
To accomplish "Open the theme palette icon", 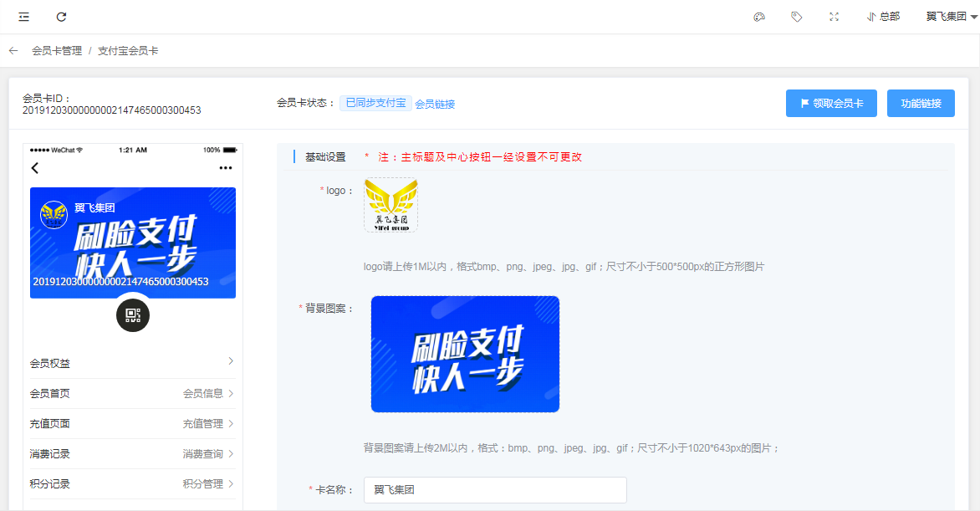I will (x=758, y=17).
